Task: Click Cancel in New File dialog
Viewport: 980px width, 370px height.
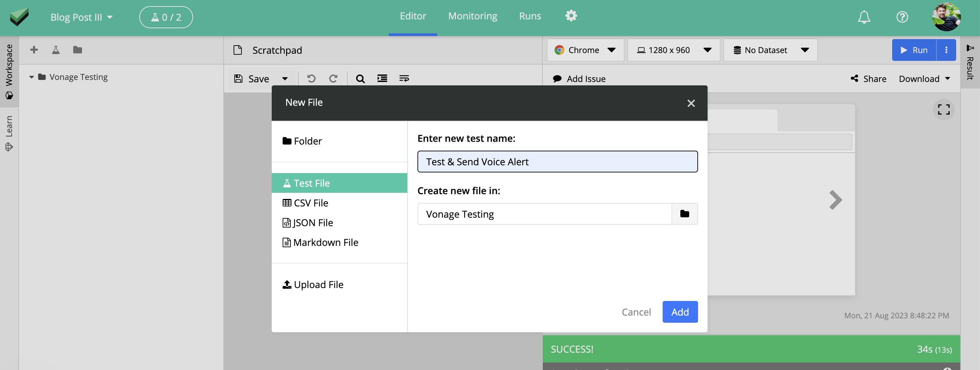Action: pyautogui.click(x=636, y=312)
